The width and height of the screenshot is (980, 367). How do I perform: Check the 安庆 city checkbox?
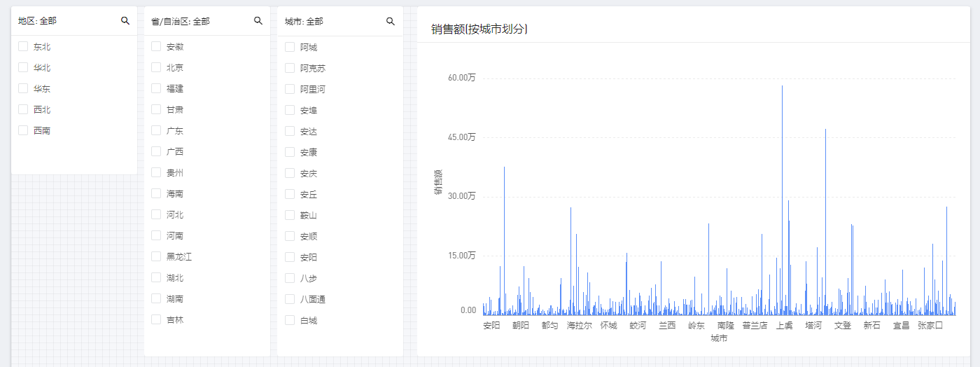click(290, 173)
